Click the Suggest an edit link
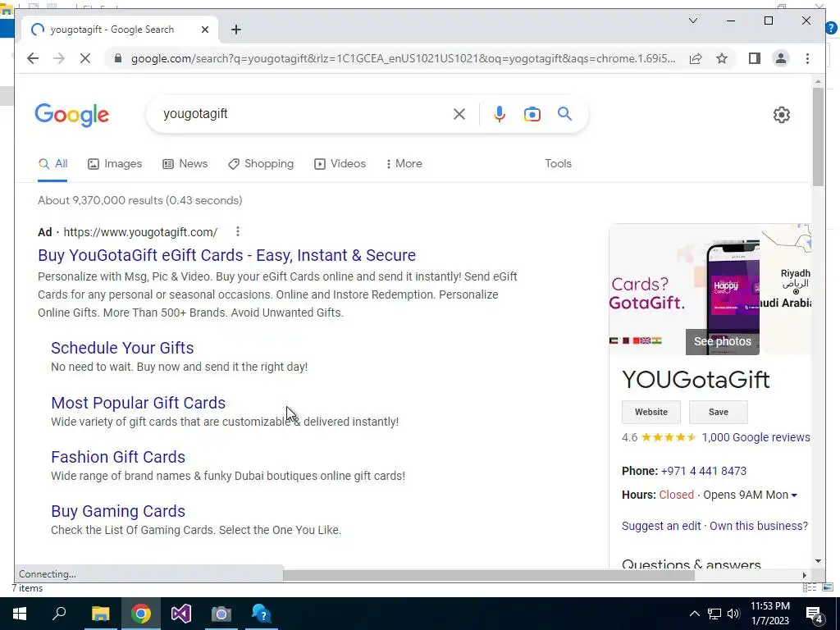This screenshot has height=630, width=840. point(661,526)
